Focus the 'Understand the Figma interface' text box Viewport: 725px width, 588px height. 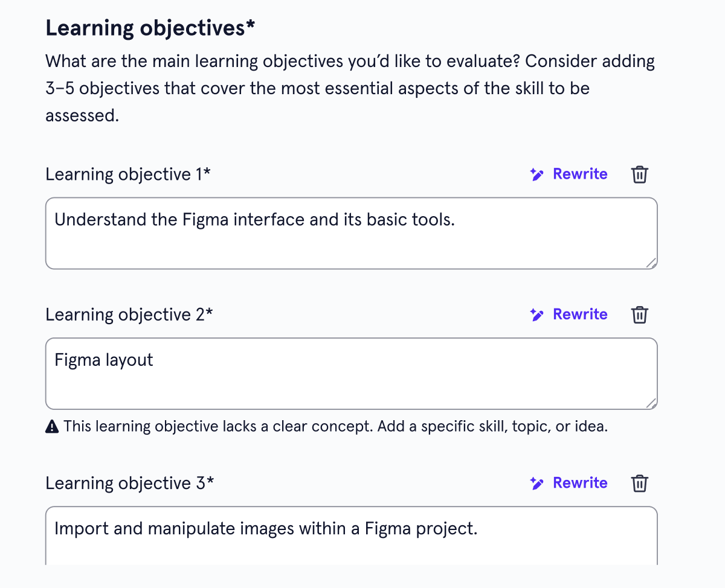tap(352, 233)
